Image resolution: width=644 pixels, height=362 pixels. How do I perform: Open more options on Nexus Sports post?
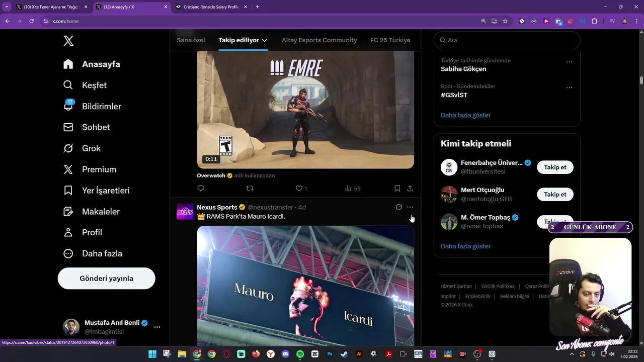pos(410,207)
